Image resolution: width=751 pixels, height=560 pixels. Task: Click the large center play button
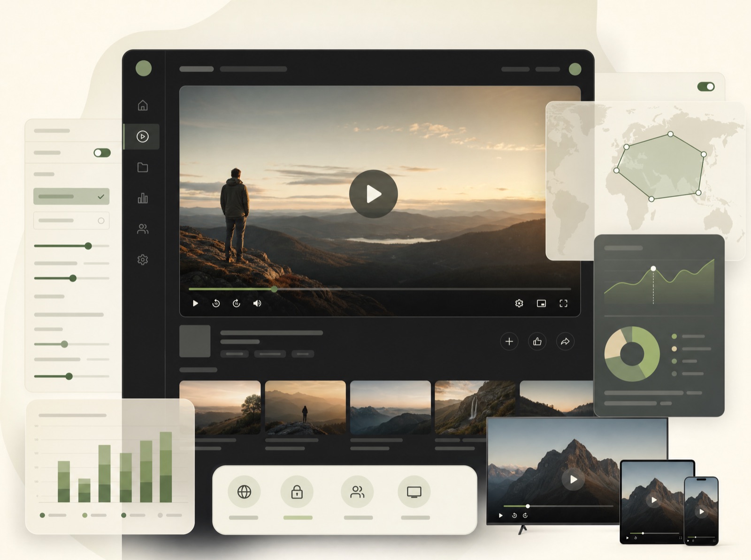coord(374,194)
